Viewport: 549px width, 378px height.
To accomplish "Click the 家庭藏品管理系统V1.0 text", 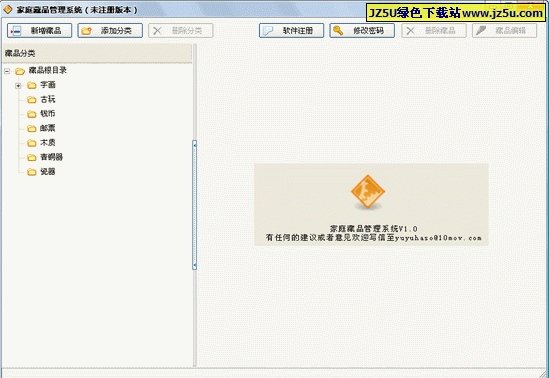I will (x=373, y=229).
